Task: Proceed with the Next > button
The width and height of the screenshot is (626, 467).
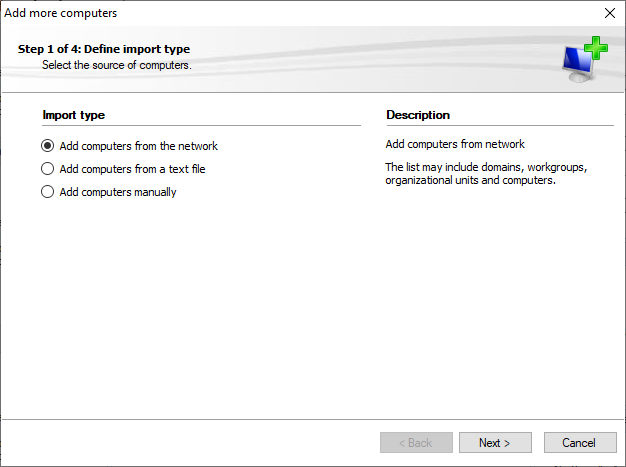Action: pyautogui.click(x=495, y=443)
